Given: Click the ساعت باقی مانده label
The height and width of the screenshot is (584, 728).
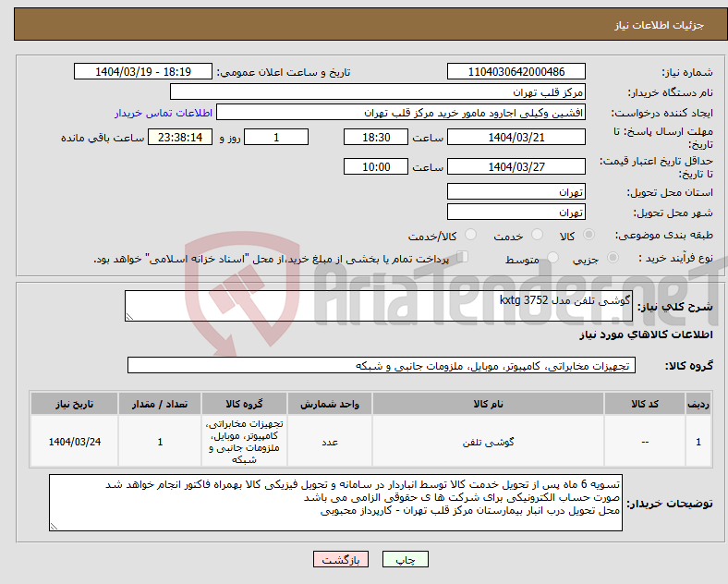Looking at the screenshot, I should tap(103, 138).
